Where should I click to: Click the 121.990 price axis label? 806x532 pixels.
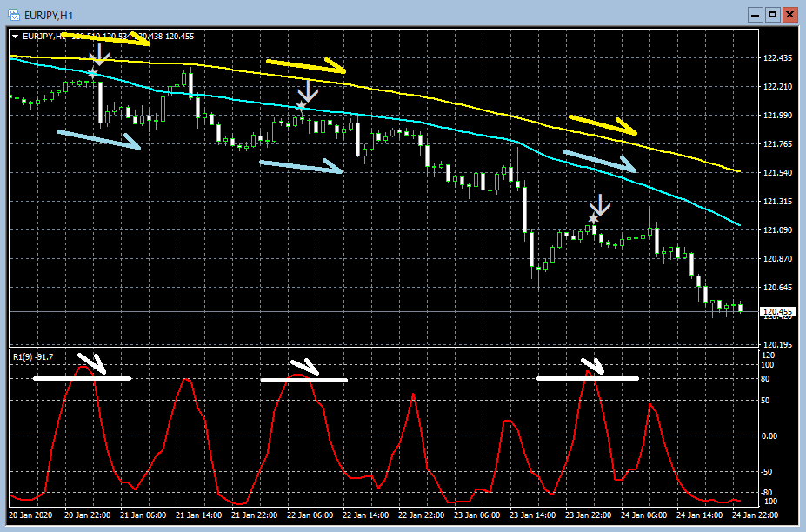pyautogui.click(x=777, y=115)
